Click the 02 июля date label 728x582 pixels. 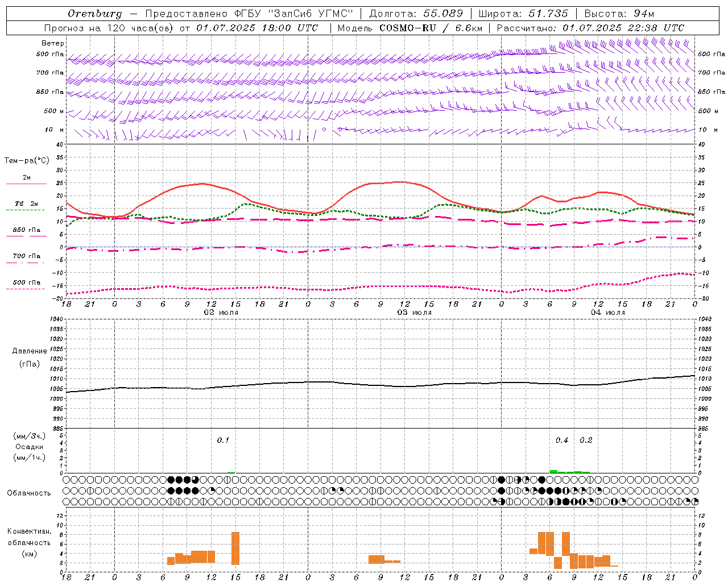[221, 313]
